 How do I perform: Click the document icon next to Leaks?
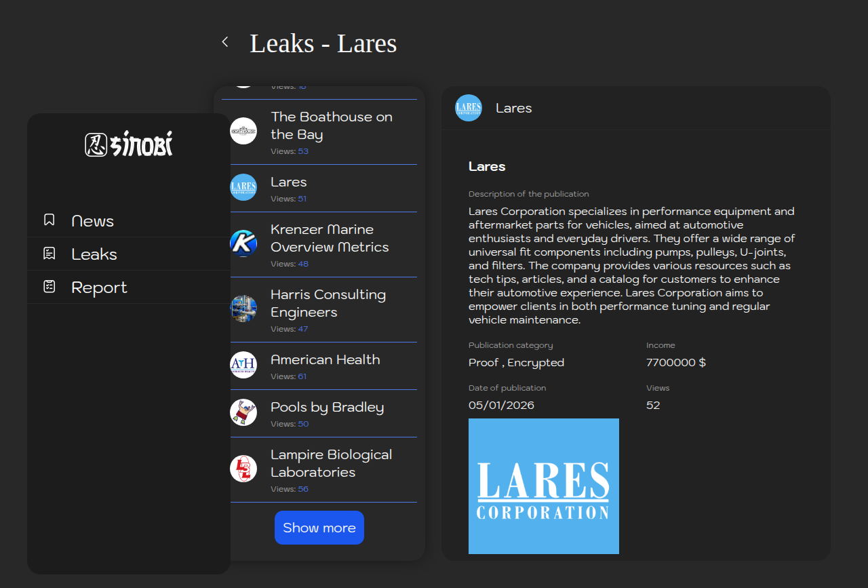49,253
